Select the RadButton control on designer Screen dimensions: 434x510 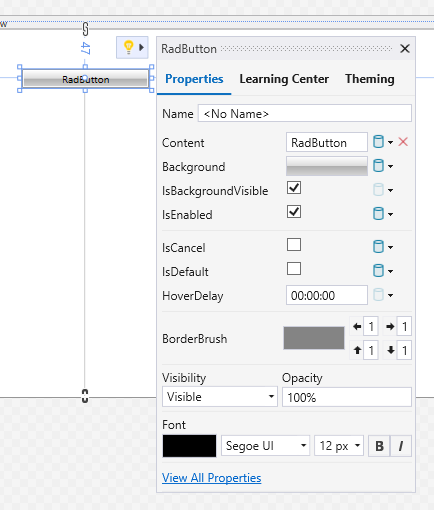click(86, 79)
